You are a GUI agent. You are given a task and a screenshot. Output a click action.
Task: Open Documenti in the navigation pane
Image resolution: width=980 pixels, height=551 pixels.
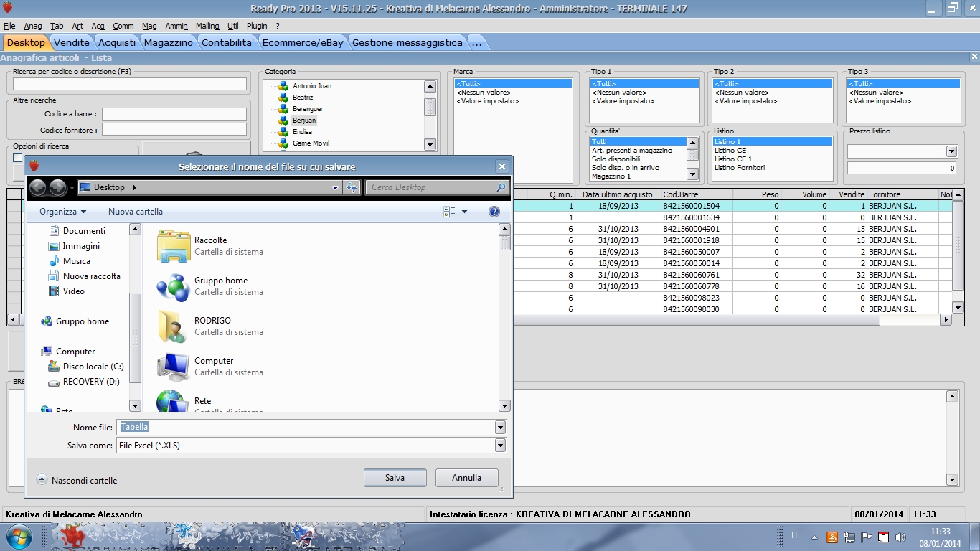pyautogui.click(x=84, y=231)
